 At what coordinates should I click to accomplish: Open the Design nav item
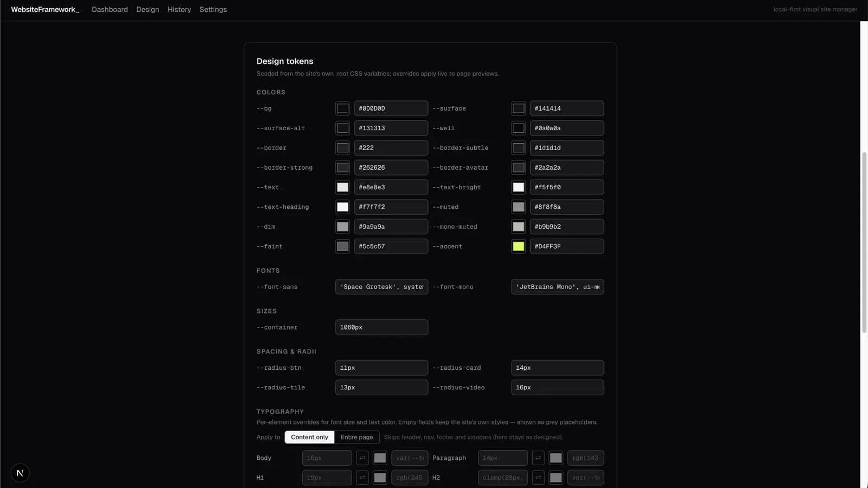pyautogui.click(x=148, y=9)
